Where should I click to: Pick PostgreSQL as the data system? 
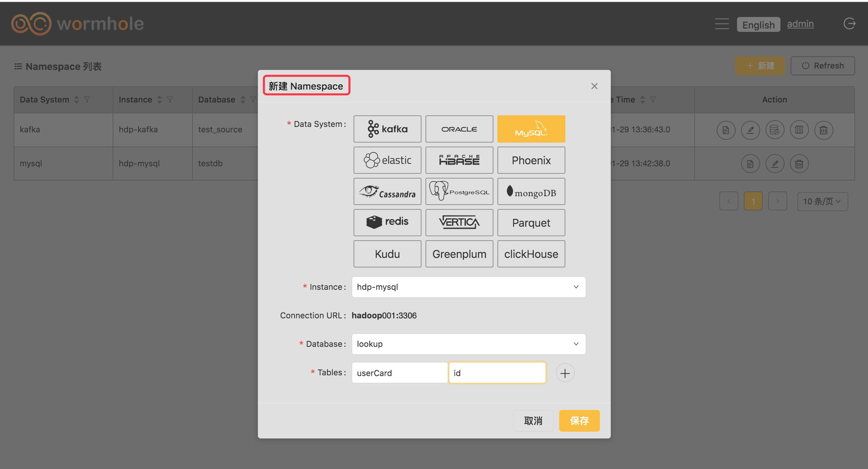coord(459,192)
